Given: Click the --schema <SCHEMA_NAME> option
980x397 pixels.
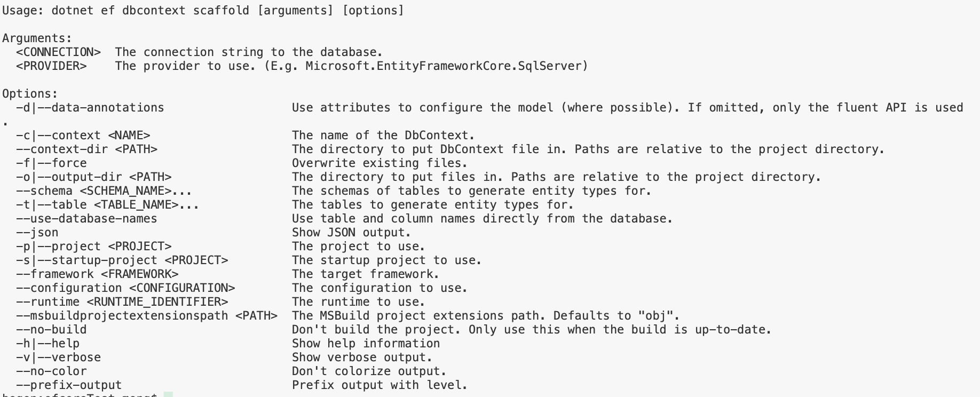Looking at the screenshot, I should pyautogui.click(x=104, y=191).
